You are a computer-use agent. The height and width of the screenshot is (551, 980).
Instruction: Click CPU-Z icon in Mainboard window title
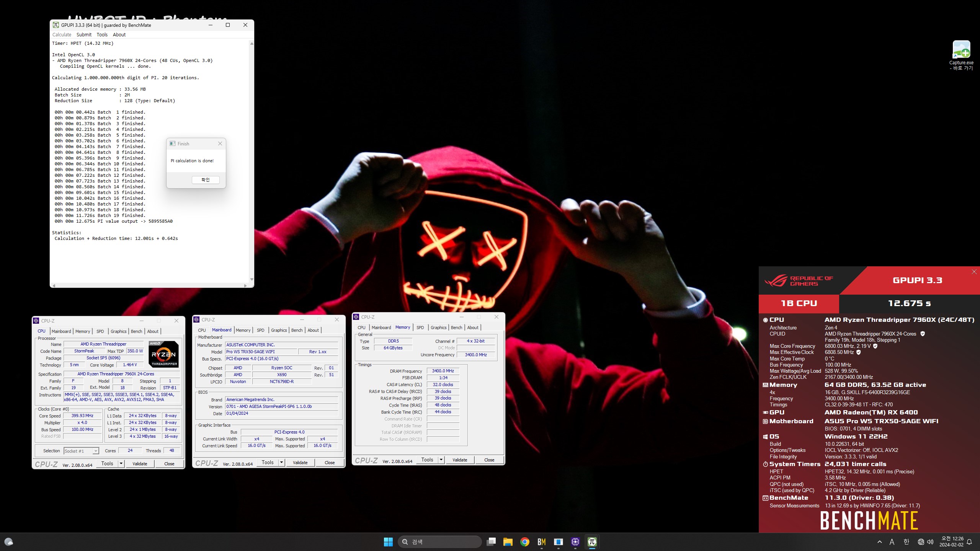click(196, 320)
